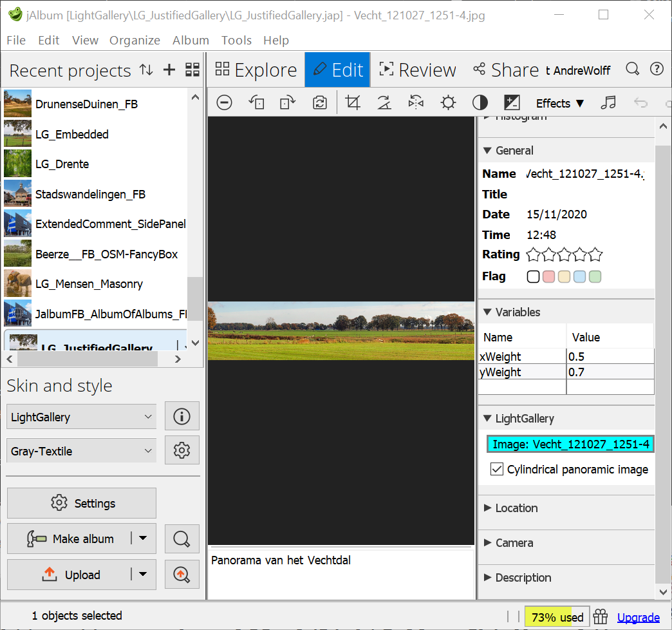The image size is (672, 630).
Task: Click the music note icon
Action: [x=608, y=103]
